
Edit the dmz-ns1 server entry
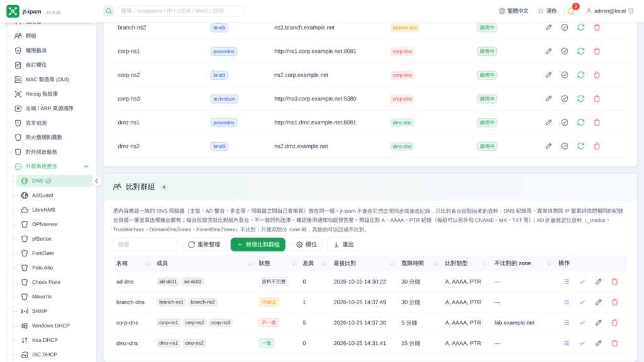pyautogui.click(x=548, y=123)
